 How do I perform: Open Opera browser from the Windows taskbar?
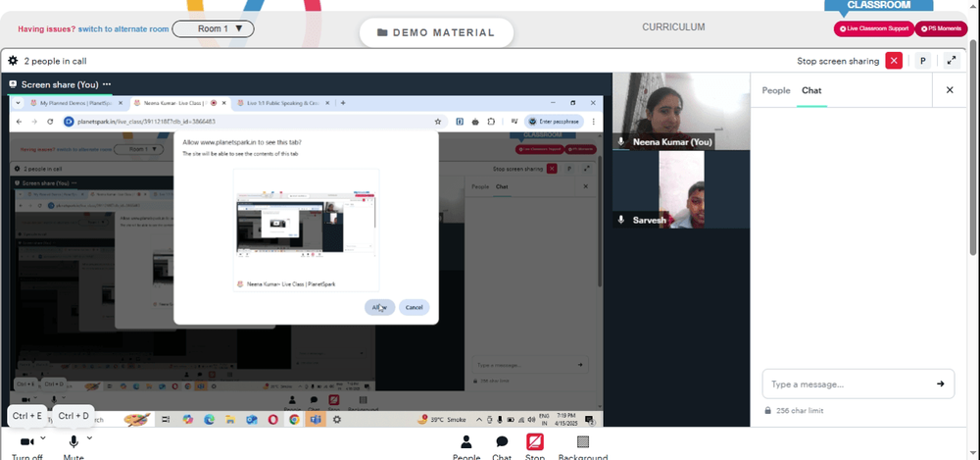point(272,420)
